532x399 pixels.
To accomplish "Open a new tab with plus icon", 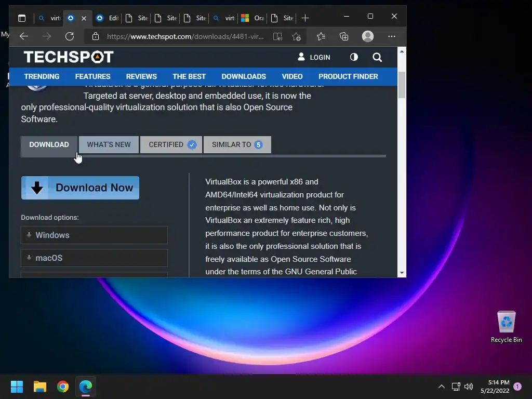I will click(305, 18).
